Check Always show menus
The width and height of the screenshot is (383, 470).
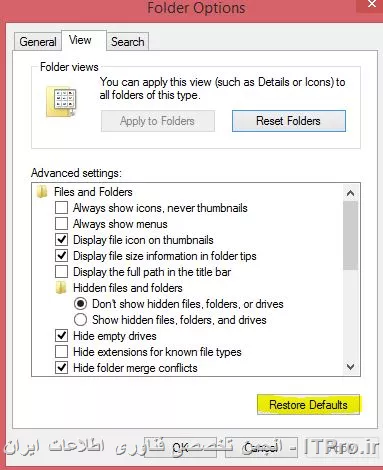tap(61, 224)
